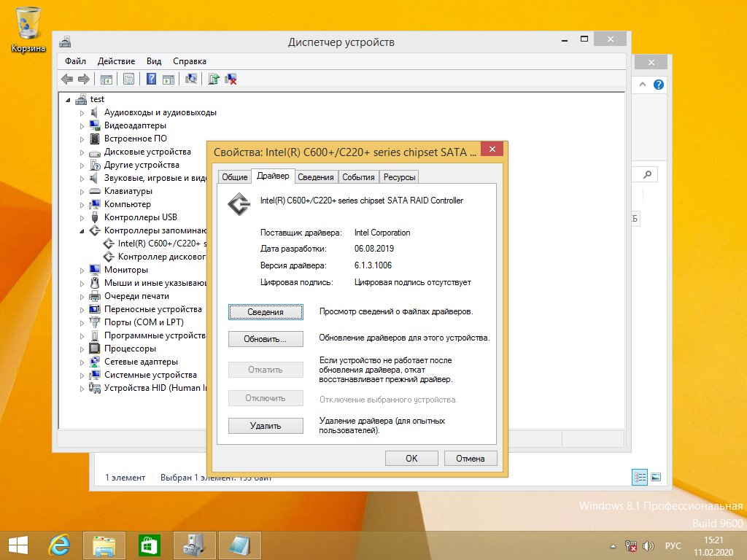This screenshot has height=560, width=747.
Task: Toggle the action pane toolbar icon
Action: [169, 79]
